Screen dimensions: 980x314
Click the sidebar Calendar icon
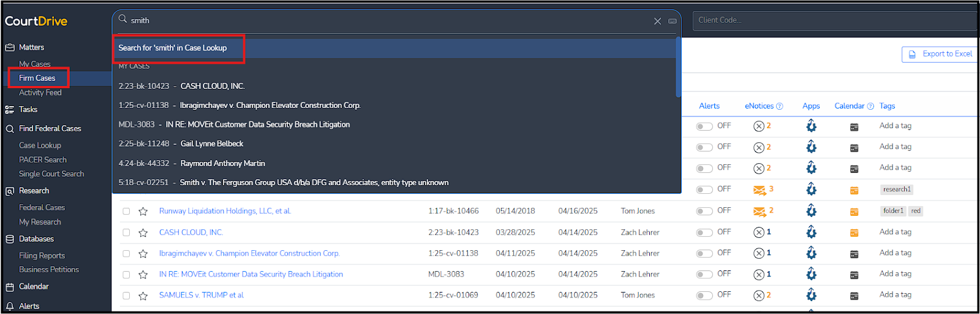coord(10,287)
